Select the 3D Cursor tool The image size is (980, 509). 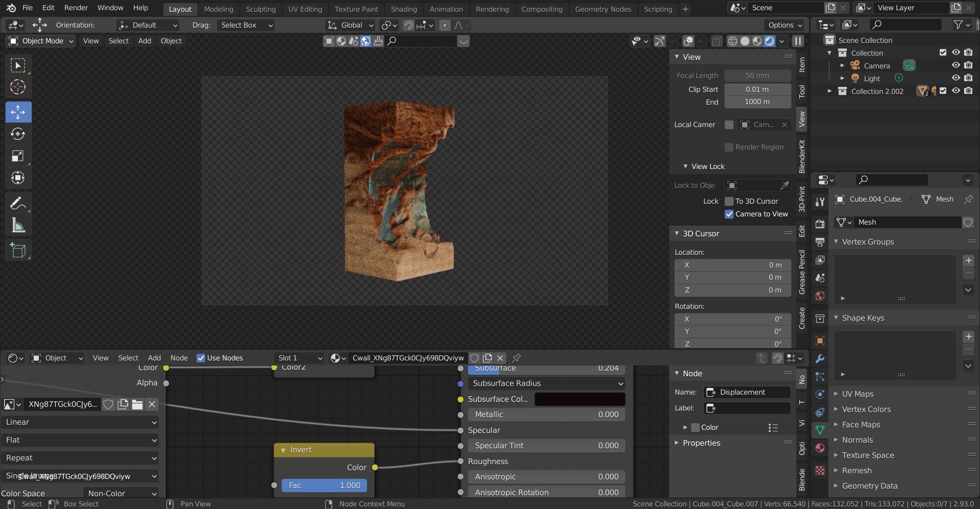pyautogui.click(x=18, y=87)
